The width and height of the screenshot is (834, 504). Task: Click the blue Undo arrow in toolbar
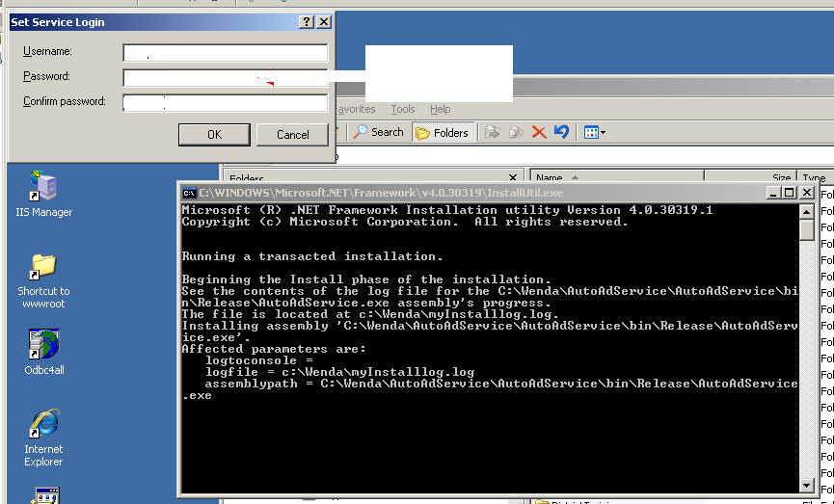coord(561,132)
